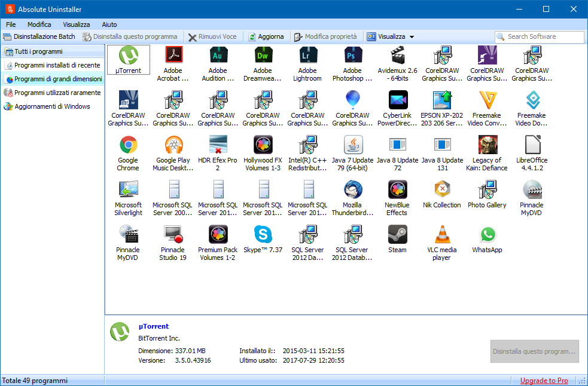Select the Steam program icon
Screen dimensions: 588x386
coord(397,234)
